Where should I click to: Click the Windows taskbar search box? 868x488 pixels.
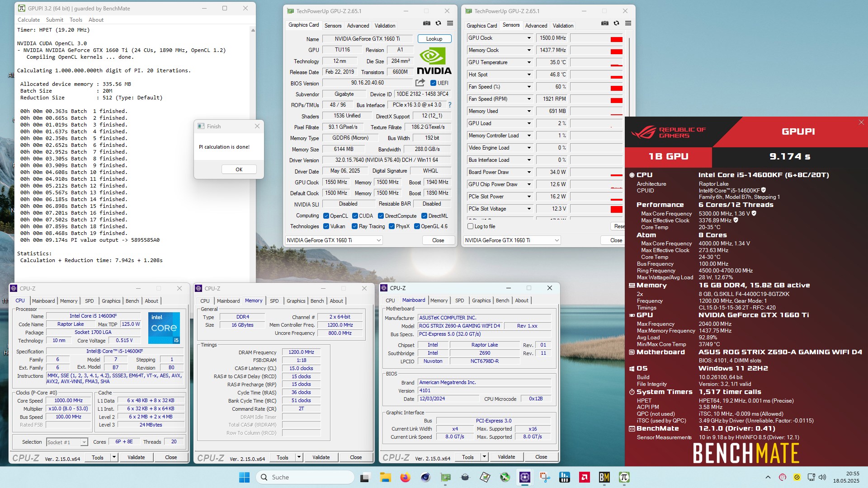tap(305, 477)
